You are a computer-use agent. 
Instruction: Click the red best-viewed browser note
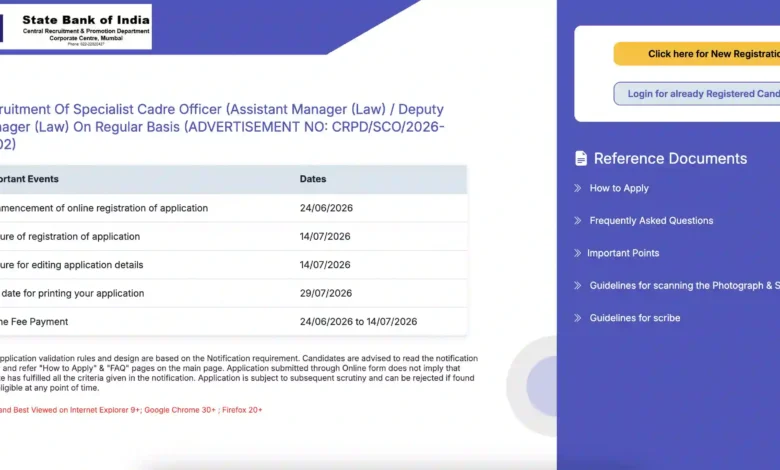[x=131, y=410]
